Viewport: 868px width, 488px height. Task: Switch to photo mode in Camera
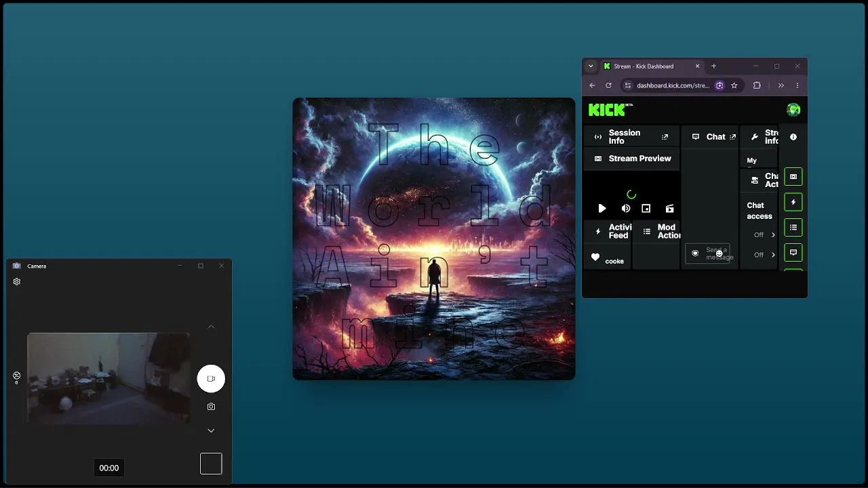211,407
